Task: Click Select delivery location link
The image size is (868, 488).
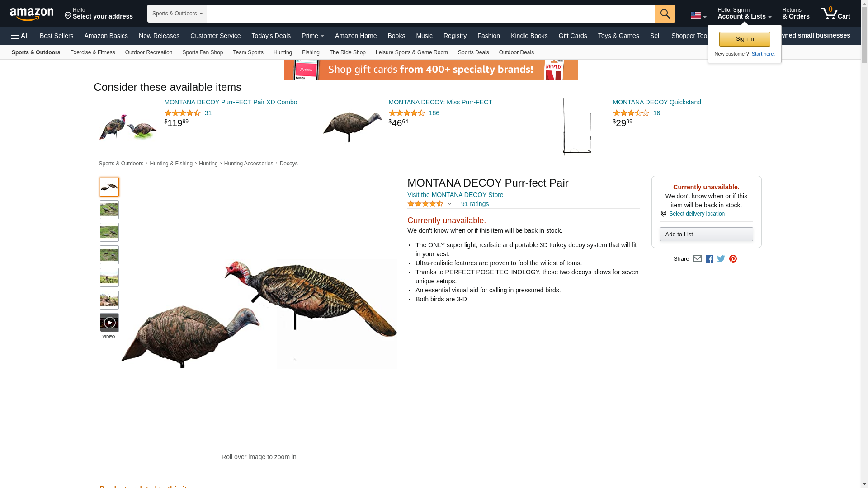Action: pos(697,214)
